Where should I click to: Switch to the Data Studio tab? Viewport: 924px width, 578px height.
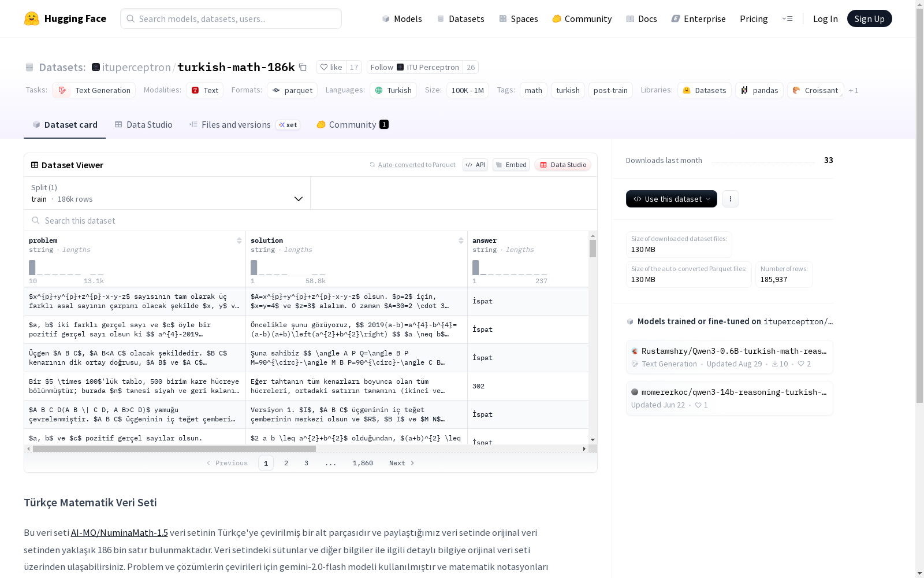click(x=144, y=125)
